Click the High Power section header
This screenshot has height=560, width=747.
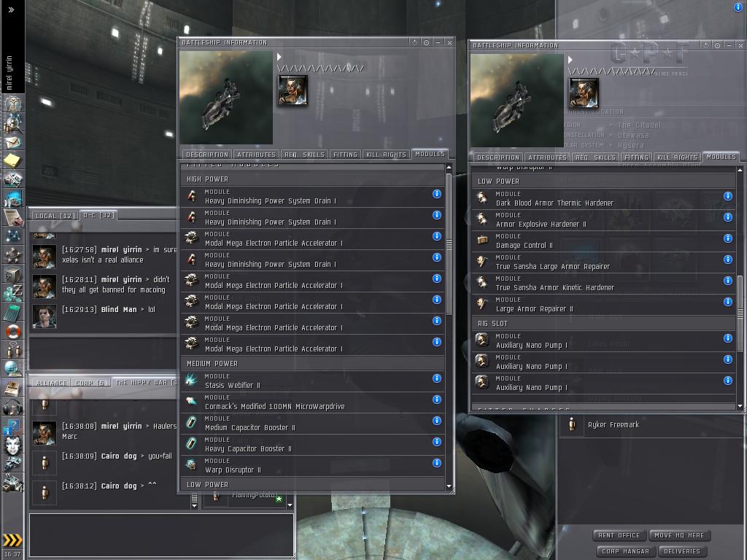click(x=312, y=179)
